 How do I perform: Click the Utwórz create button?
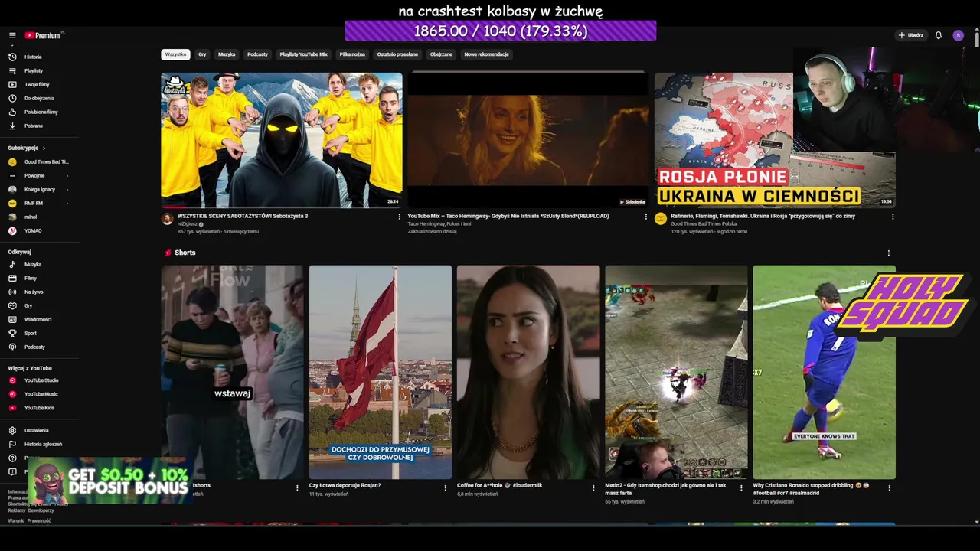click(x=911, y=35)
